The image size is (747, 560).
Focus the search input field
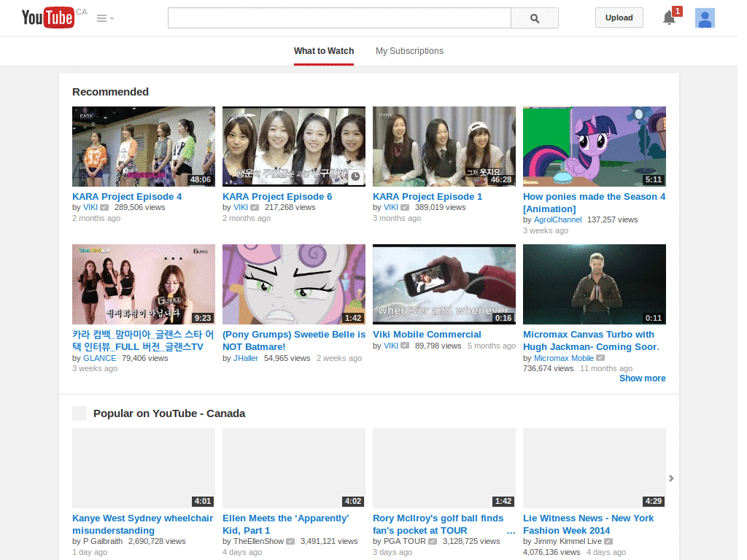[x=339, y=18]
